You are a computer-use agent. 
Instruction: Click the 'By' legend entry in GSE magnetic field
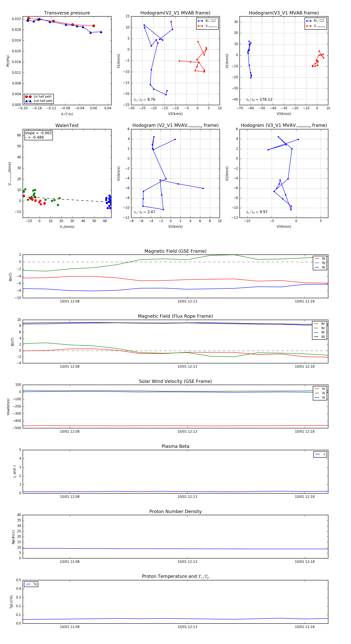(320, 263)
